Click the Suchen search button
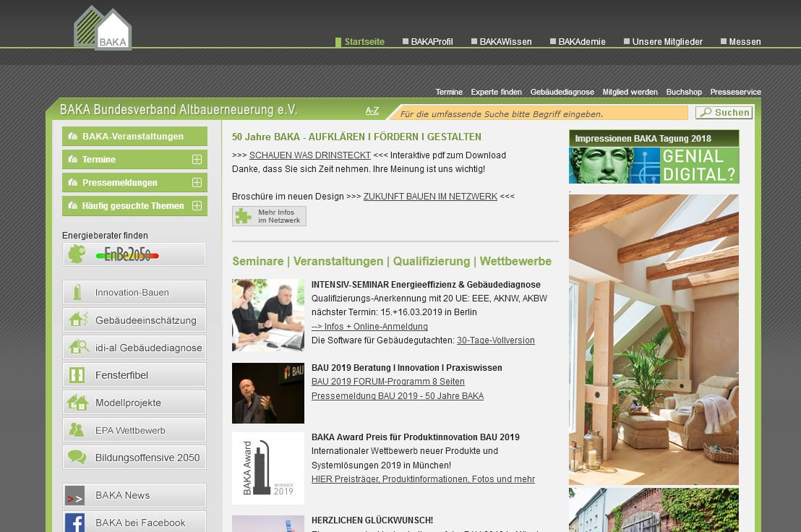Image resolution: width=801 pixels, height=532 pixels. click(x=724, y=112)
